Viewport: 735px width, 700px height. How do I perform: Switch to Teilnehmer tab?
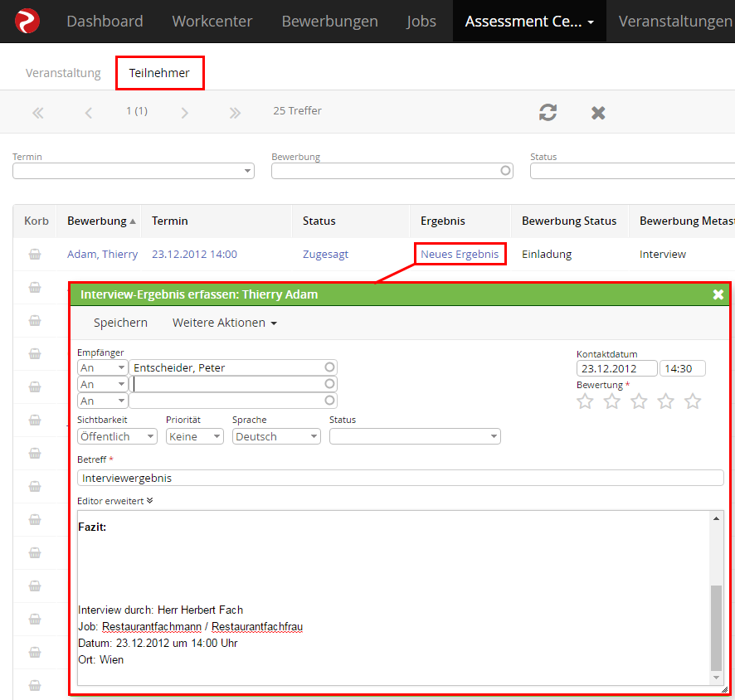pyautogui.click(x=159, y=73)
